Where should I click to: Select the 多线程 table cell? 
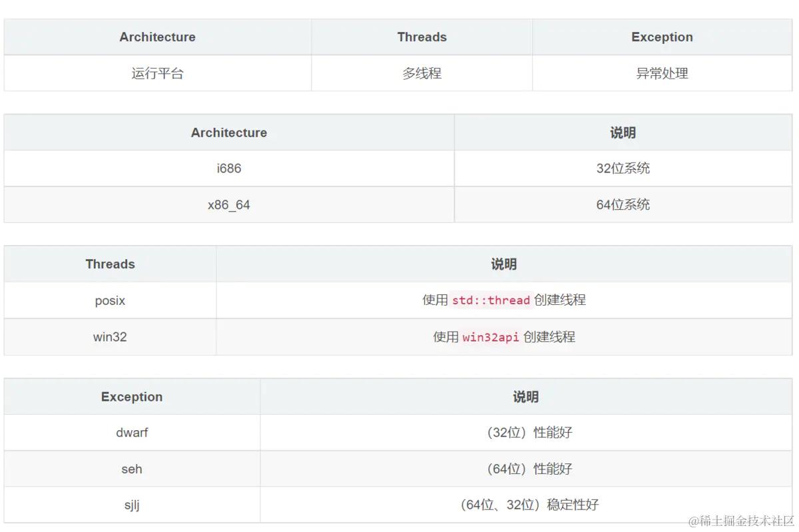click(421, 73)
